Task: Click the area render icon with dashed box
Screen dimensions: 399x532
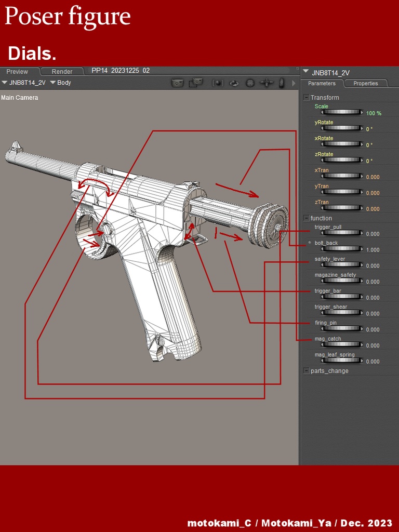Action: click(x=196, y=83)
